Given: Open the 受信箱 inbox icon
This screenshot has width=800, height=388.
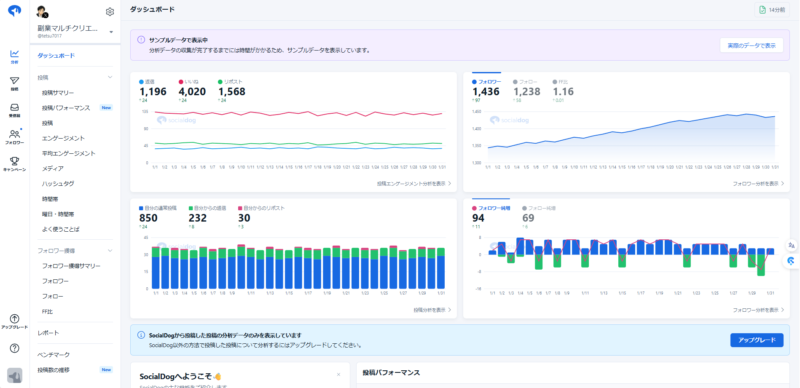Looking at the screenshot, I should pyautogui.click(x=14, y=110).
